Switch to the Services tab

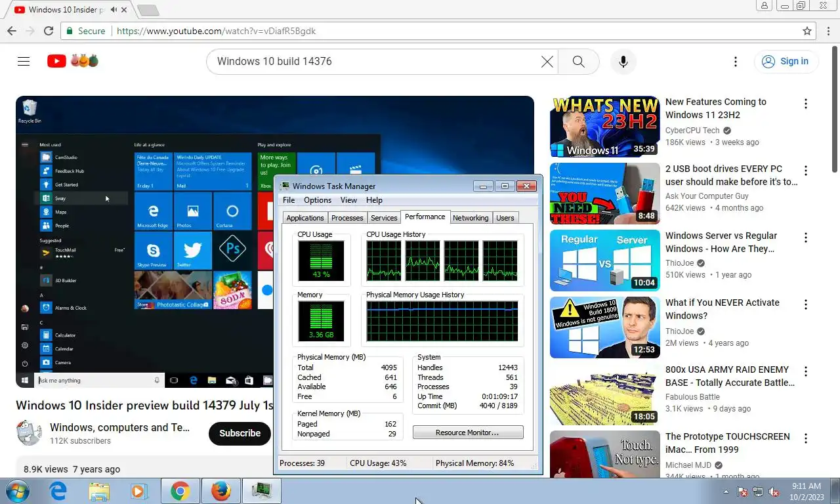(x=384, y=218)
